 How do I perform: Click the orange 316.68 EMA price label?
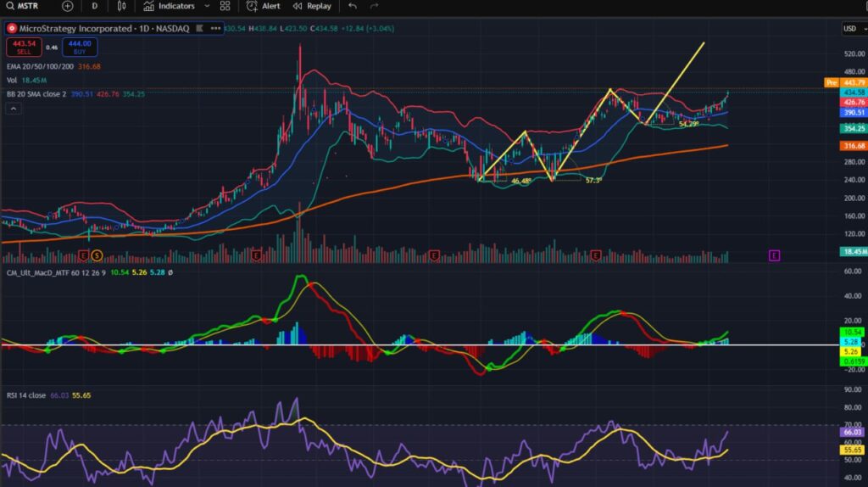pos(854,146)
